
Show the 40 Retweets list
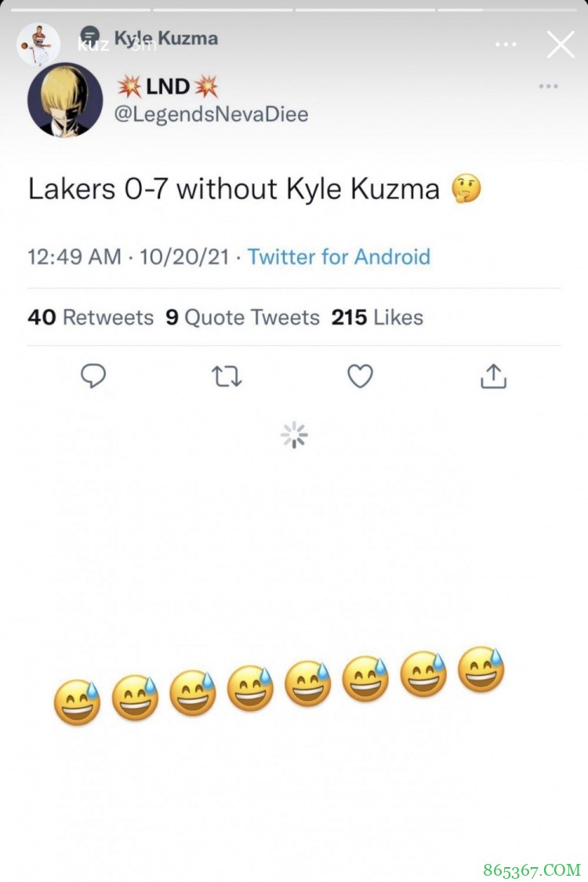90,318
